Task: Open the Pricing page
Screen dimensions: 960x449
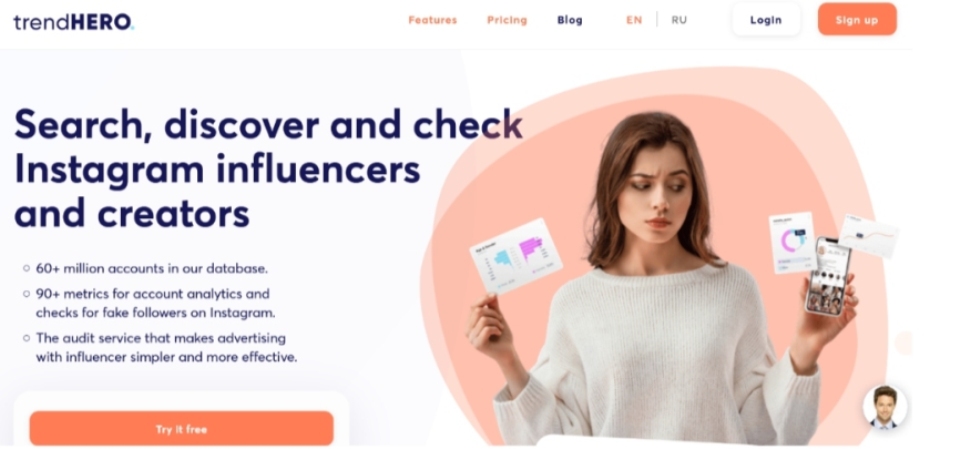Action: tap(506, 20)
